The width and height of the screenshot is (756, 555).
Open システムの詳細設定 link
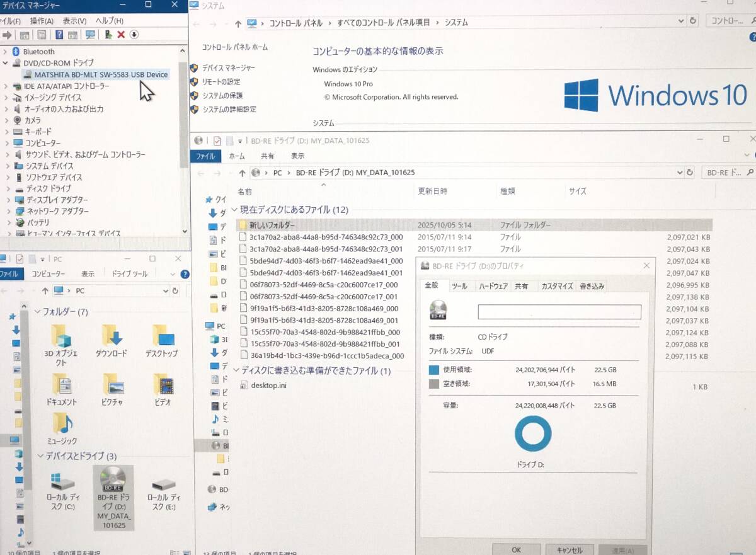click(229, 110)
